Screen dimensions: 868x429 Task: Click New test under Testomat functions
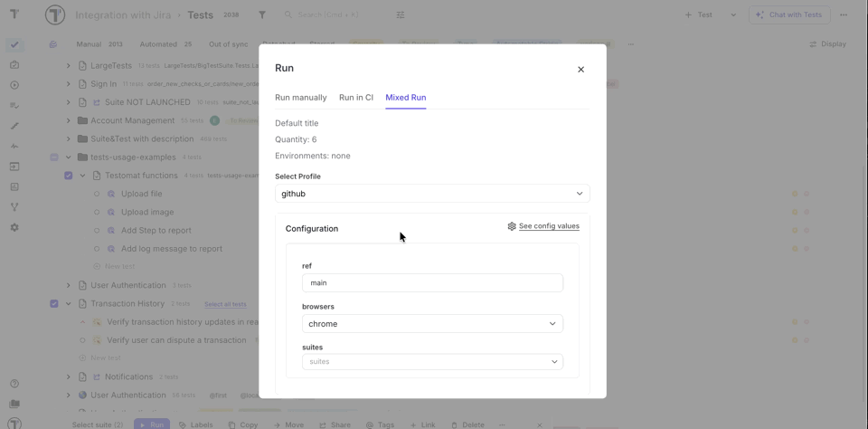115,266
